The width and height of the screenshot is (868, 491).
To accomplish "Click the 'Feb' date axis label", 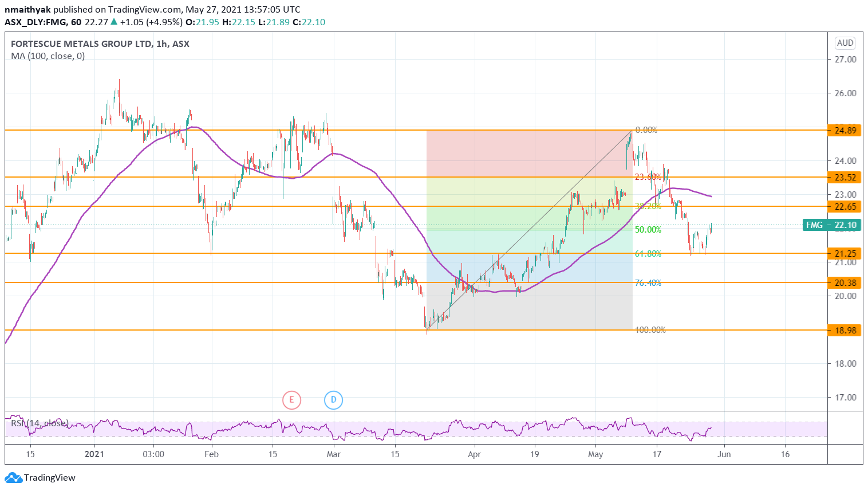I will [211, 454].
